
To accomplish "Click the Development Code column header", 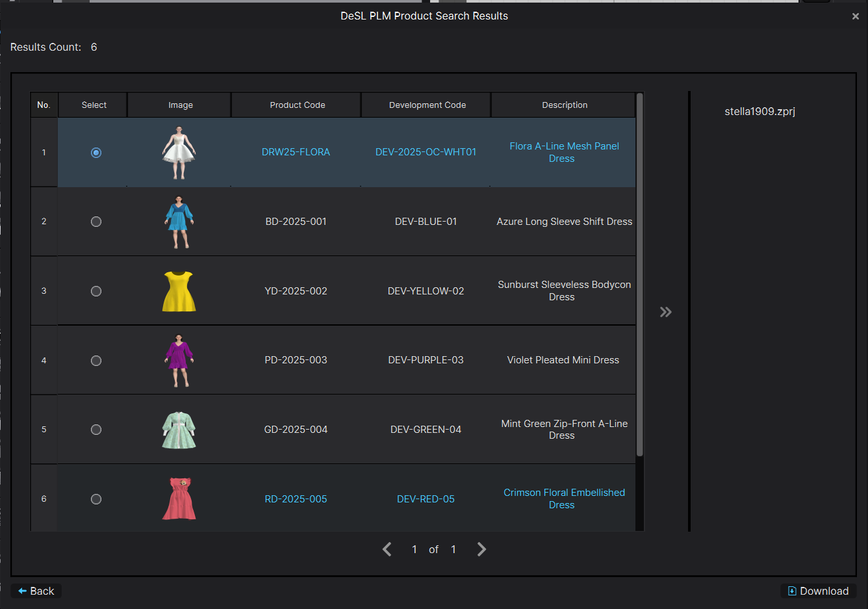I will click(x=427, y=105).
